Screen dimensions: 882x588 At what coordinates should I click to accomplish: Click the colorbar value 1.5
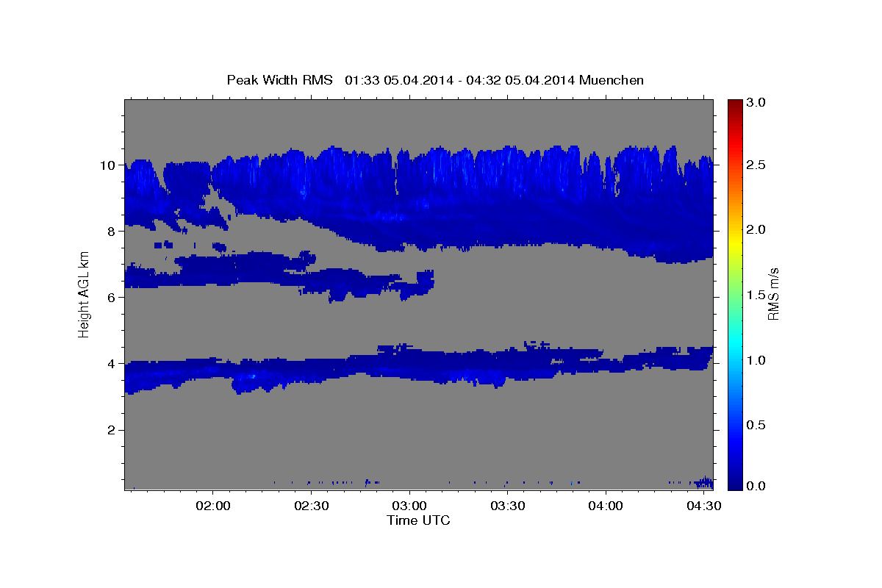(756, 295)
